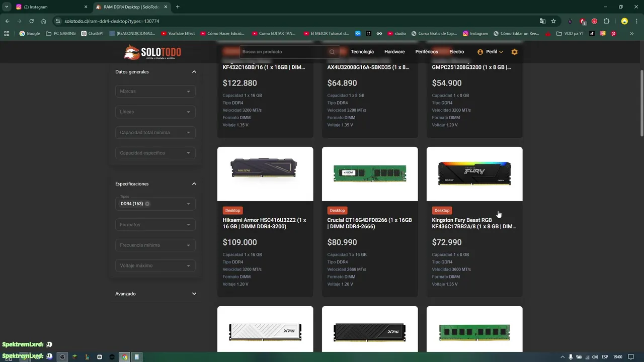The height and width of the screenshot is (362, 644).
Task: Click the white XPG RAM image
Action: [265, 329]
